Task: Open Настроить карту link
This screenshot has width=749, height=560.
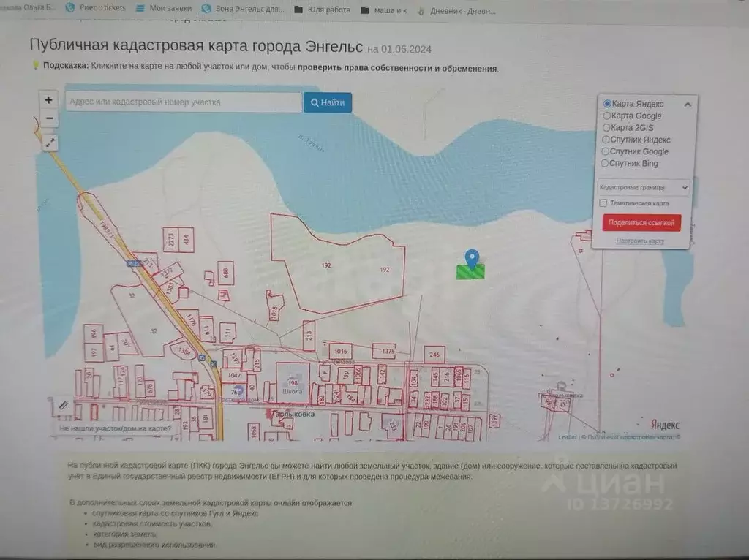Action: 640,241
